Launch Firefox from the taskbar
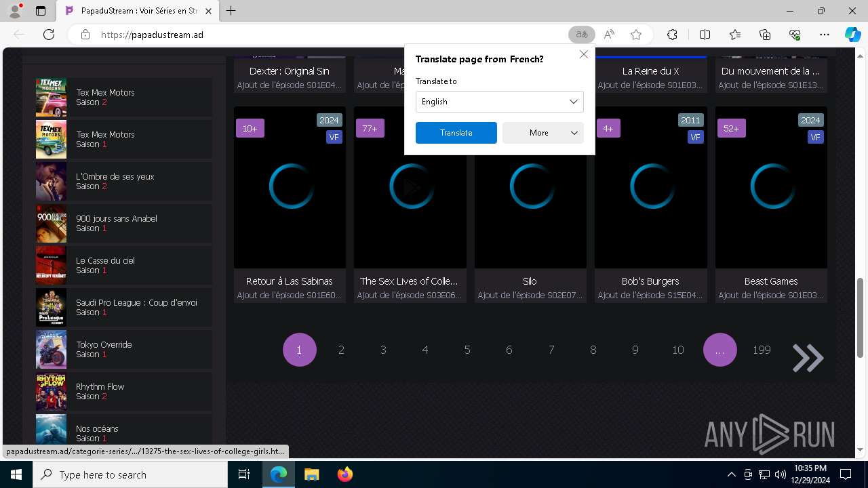Image resolution: width=868 pixels, height=488 pixels. tap(344, 474)
